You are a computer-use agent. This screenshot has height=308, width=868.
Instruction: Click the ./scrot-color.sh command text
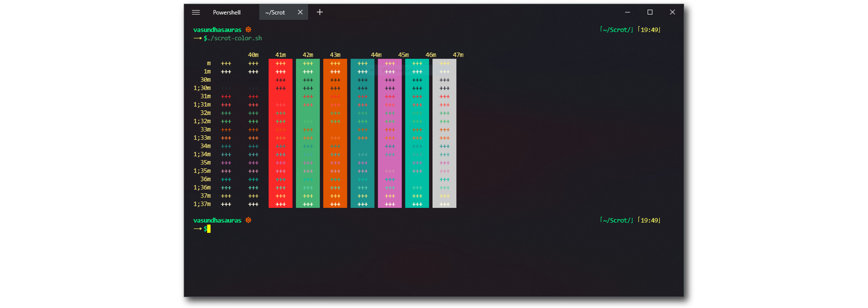tap(235, 38)
